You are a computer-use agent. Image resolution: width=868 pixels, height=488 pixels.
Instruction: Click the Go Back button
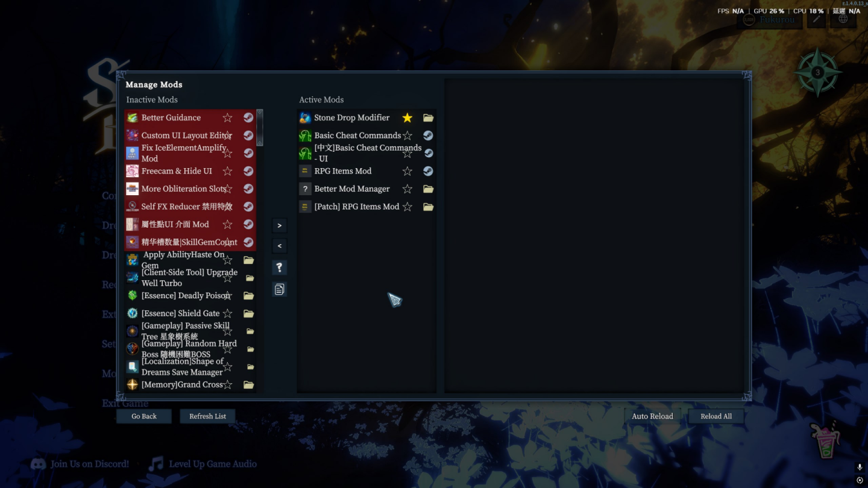144,416
